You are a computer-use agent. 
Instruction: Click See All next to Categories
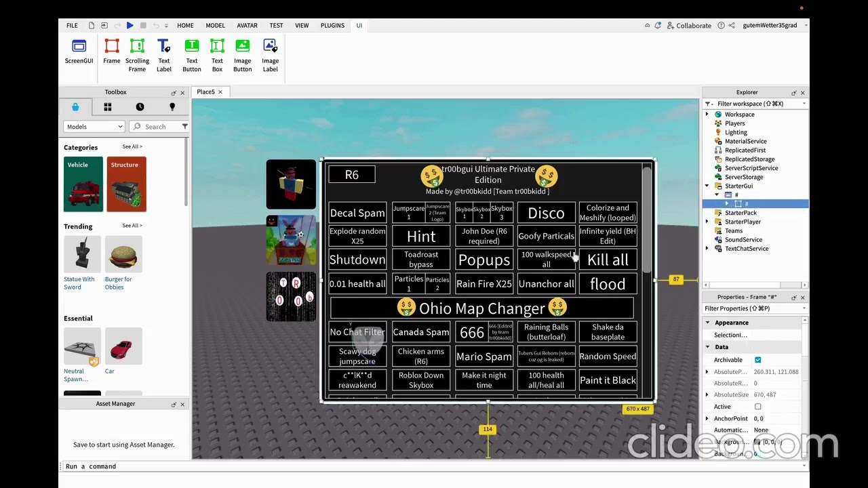pos(132,146)
